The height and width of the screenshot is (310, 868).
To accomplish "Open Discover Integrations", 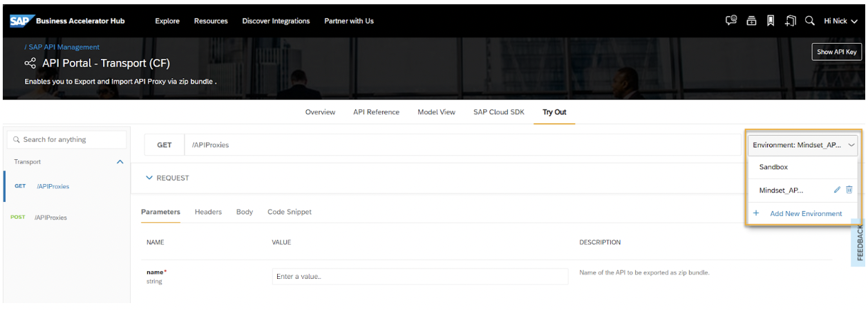I will (276, 21).
